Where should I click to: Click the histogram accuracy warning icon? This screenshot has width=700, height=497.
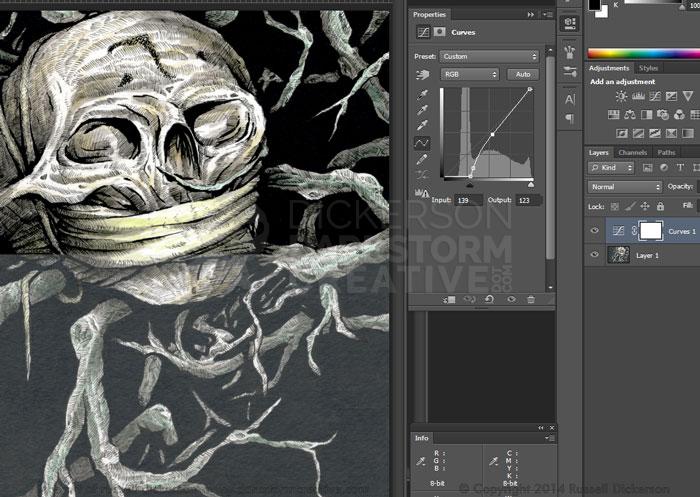coord(422,193)
